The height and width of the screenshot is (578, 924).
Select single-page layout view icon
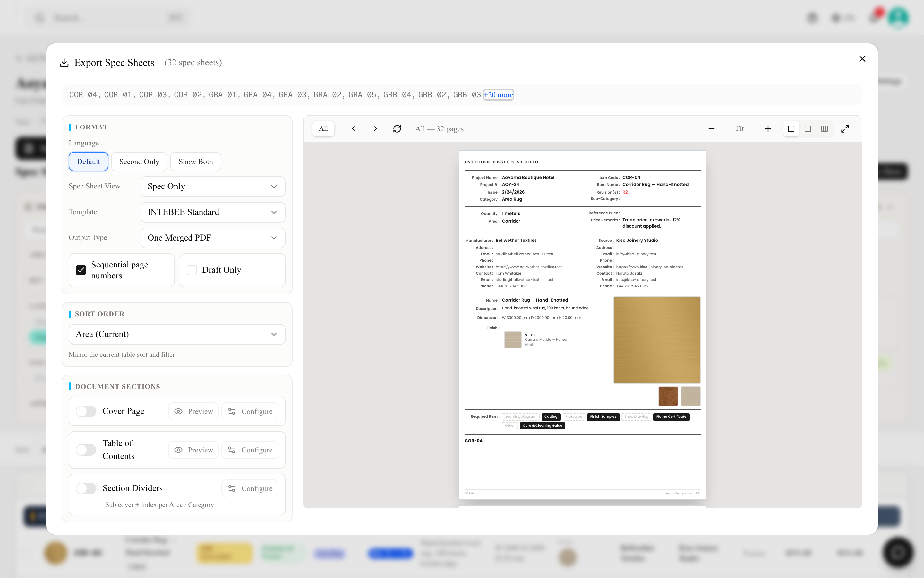tap(791, 129)
